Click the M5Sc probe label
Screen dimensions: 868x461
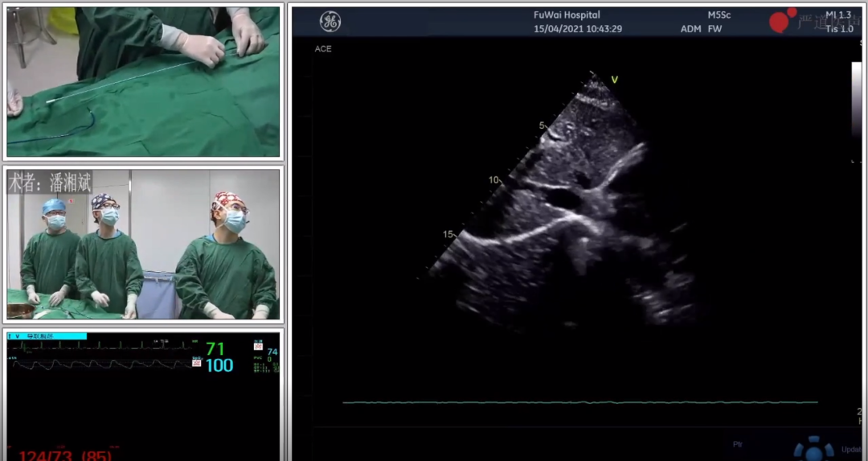[x=720, y=15]
